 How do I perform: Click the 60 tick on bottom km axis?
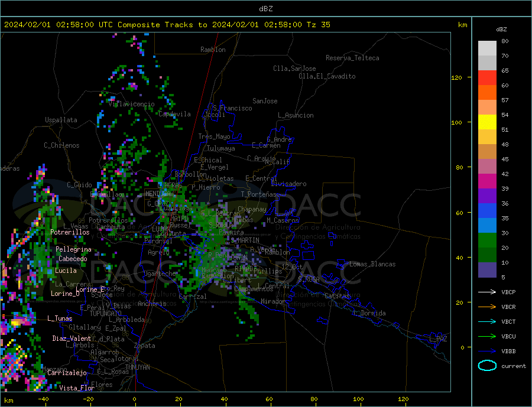(269, 399)
